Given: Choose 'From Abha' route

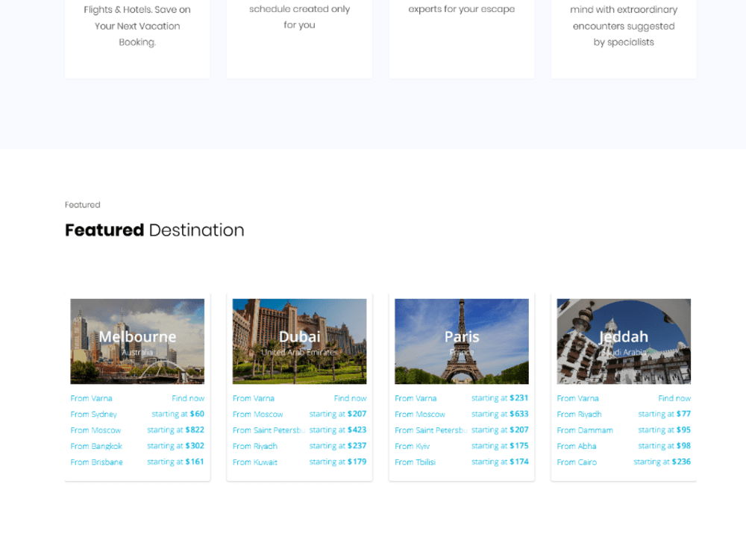Looking at the screenshot, I should point(577,446).
